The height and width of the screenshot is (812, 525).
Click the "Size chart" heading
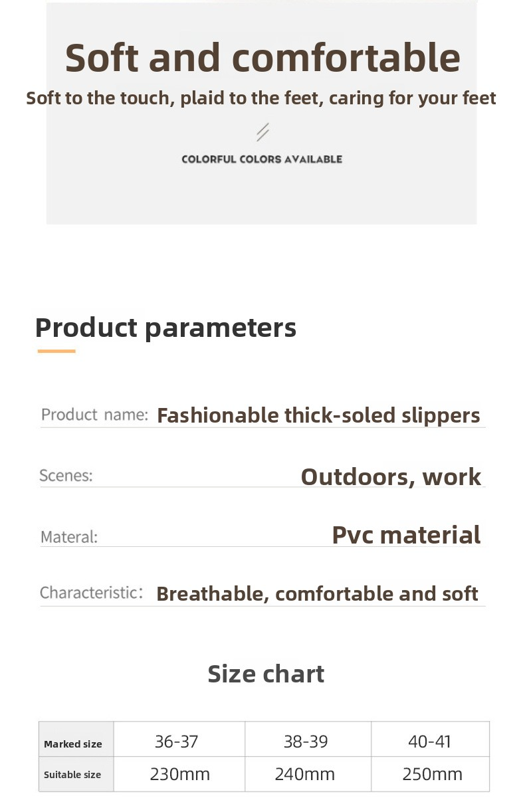pyautogui.click(x=266, y=674)
